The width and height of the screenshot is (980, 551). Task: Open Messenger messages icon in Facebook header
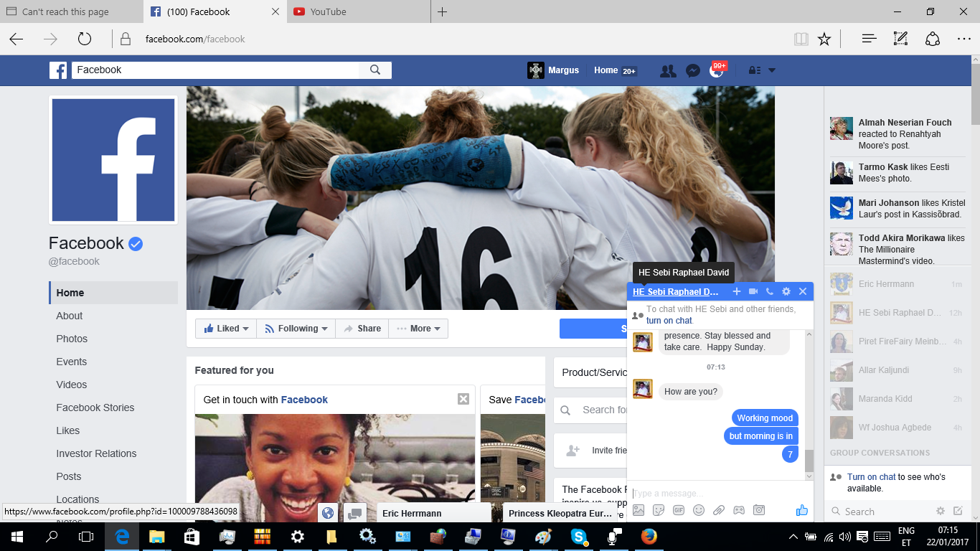click(x=692, y=70)
